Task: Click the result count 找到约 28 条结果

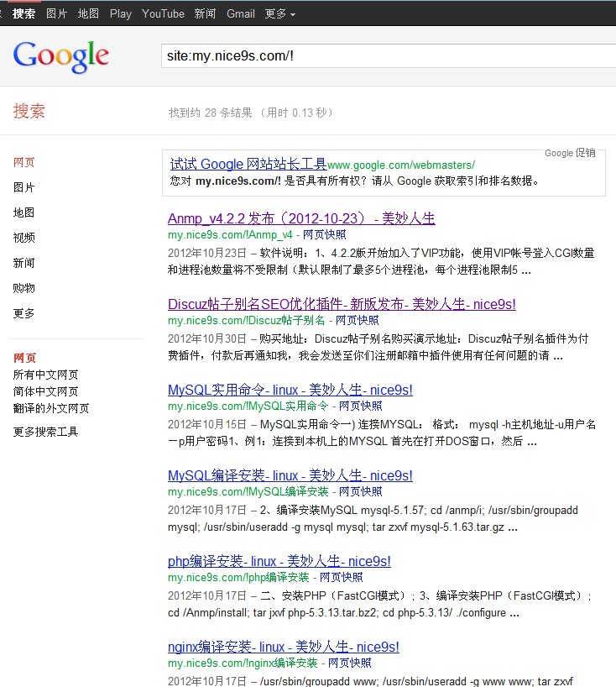Action: 211,113
